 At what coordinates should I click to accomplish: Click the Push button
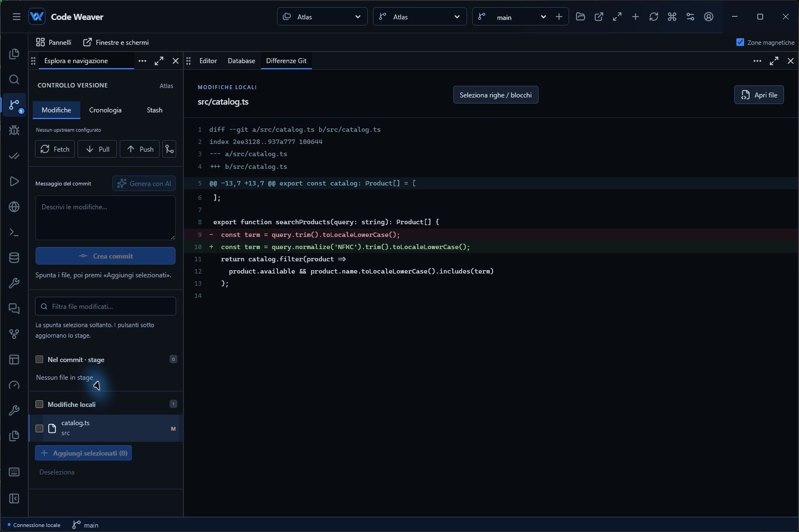140,149
